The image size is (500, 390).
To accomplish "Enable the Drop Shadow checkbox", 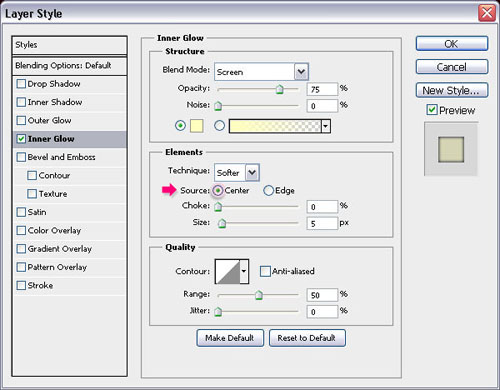I will [x=21, y=84].
